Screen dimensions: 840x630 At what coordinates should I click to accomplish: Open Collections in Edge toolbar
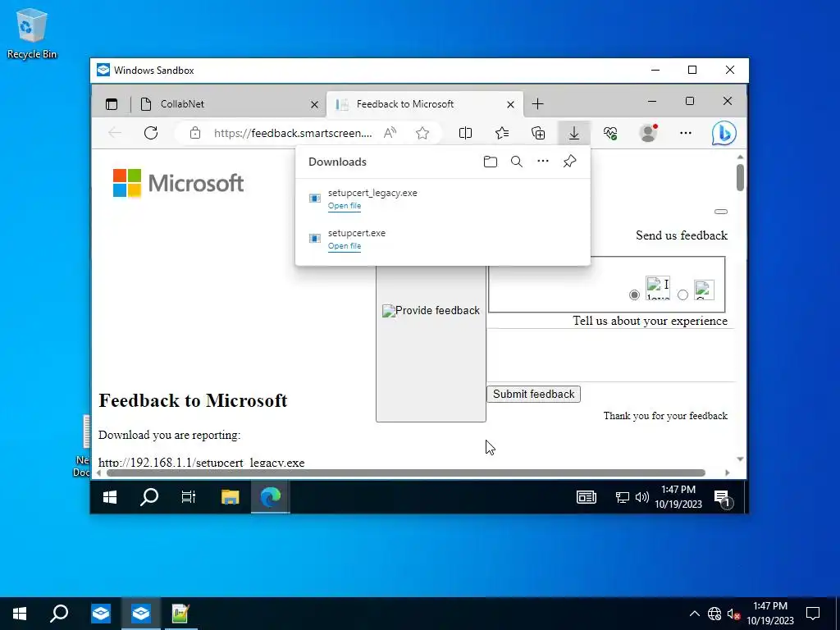point(538,133)
